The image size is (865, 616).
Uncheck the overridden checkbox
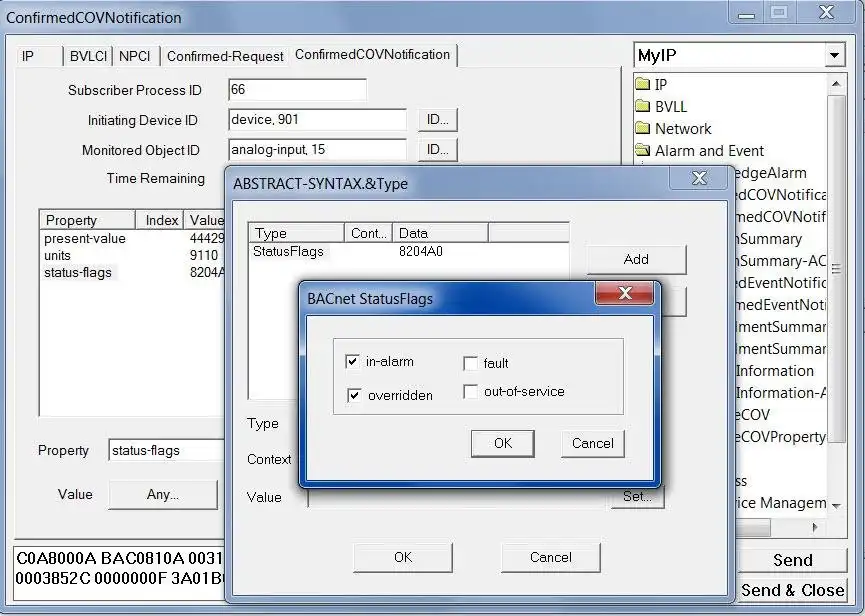coord(354,395)
